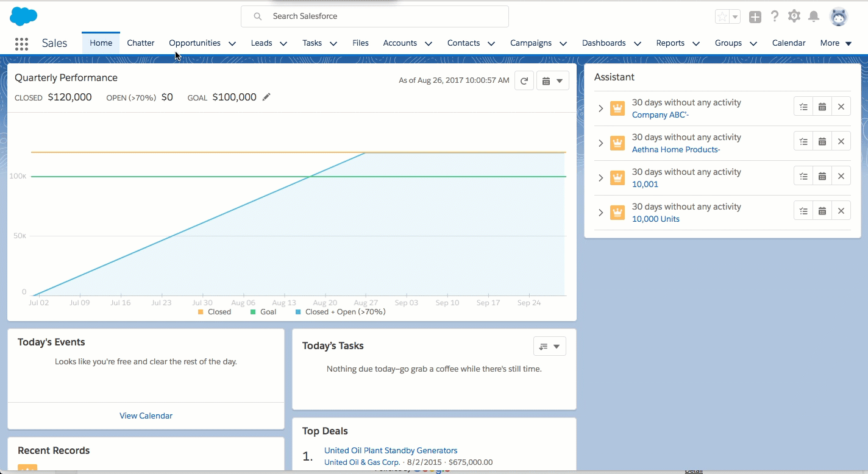The image size is (868, 474).
Task: Open the Aethna Home Products- link
Action: (x=676, y=149)
